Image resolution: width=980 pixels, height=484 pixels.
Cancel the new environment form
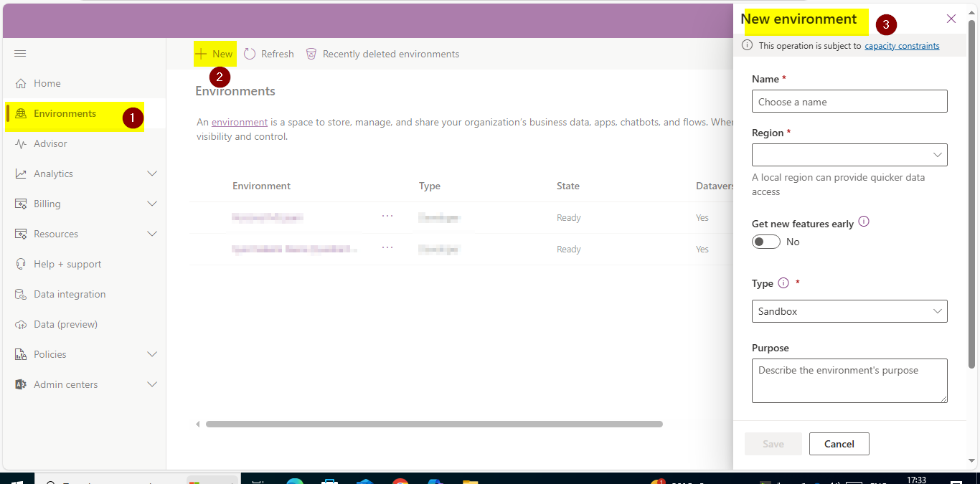(x=839, y=444)
